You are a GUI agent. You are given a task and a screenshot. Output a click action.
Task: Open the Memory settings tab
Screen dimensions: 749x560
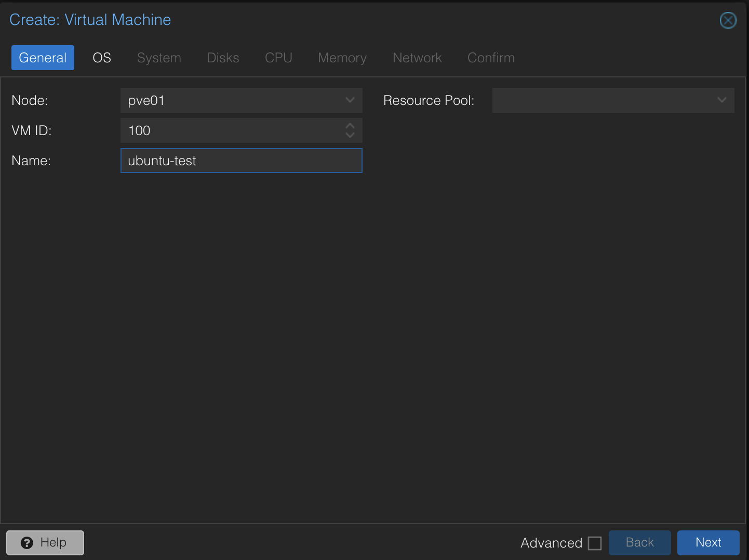(342, 58)
